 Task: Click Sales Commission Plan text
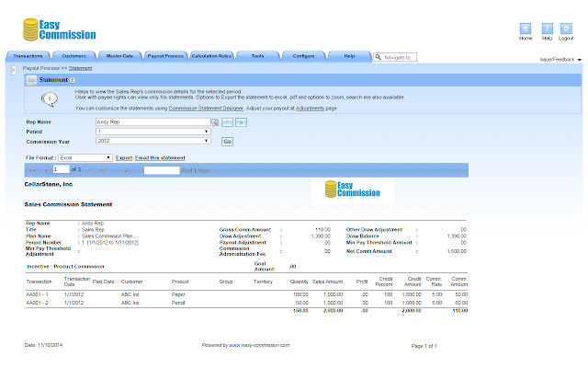(107, 236)
